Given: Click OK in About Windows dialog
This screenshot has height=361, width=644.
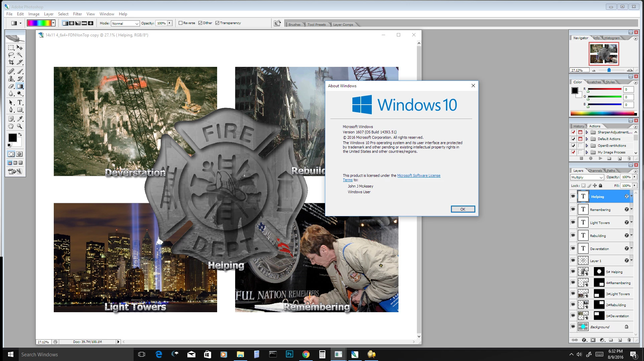Looking at the screenshot, I should click(463, 209).
